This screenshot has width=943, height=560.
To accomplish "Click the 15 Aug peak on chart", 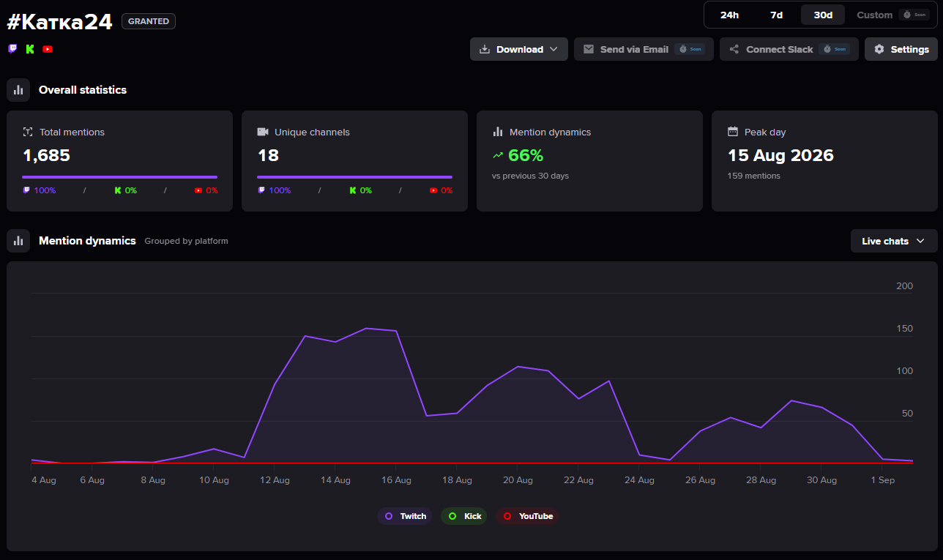I will 365,328.
